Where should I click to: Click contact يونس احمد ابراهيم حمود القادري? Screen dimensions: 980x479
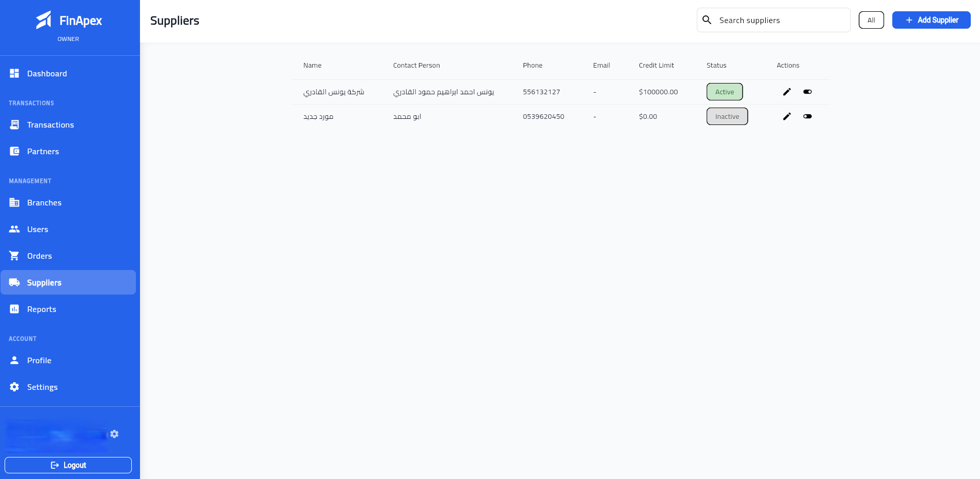[x=444, y=92]
